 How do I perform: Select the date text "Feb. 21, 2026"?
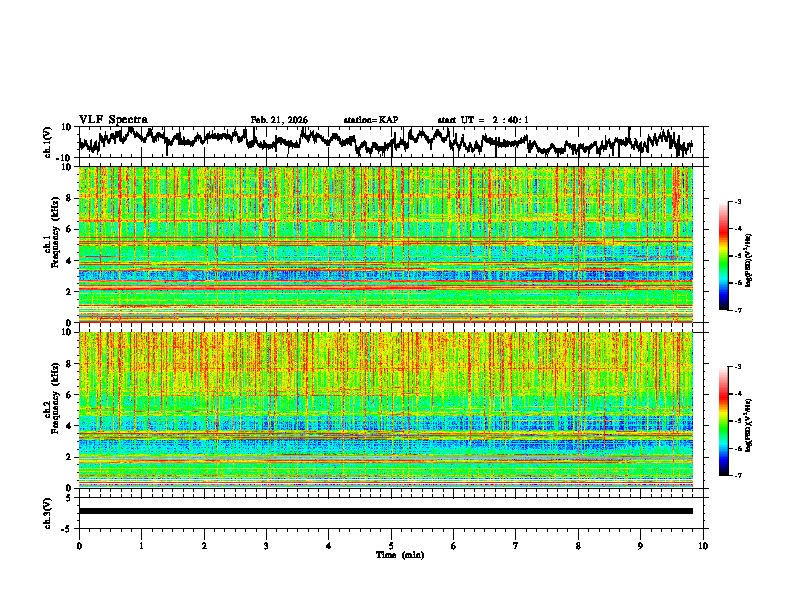coord(279,120)
